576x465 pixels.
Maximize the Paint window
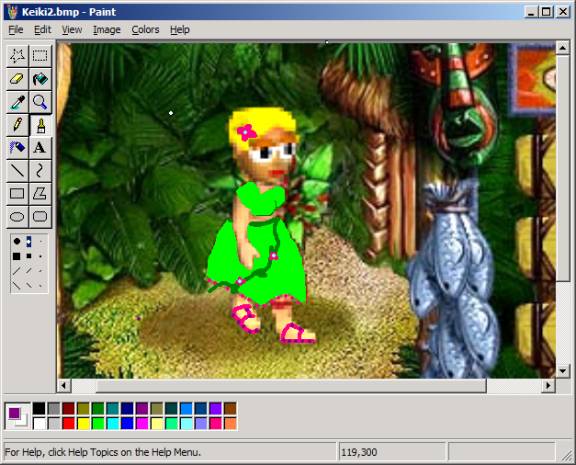[x=547, y=12]
